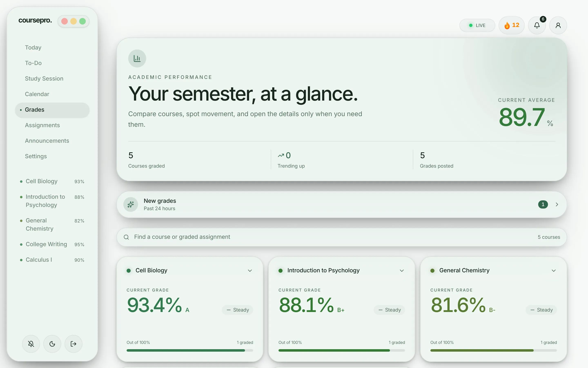Click Steady pill on Cell Biology card
Screen dimensions: 588x368
click(x=237, y=310)
